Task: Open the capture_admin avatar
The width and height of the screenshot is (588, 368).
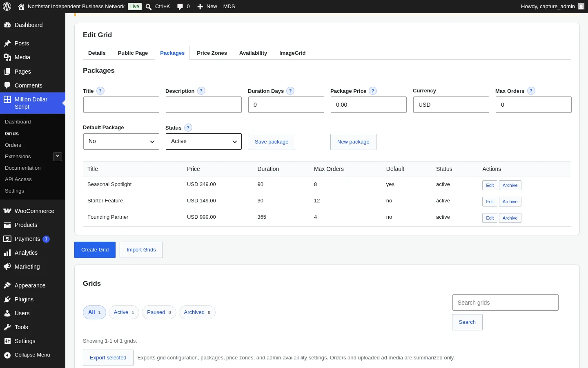Action: pyautogui.click(x=581, y=7)
